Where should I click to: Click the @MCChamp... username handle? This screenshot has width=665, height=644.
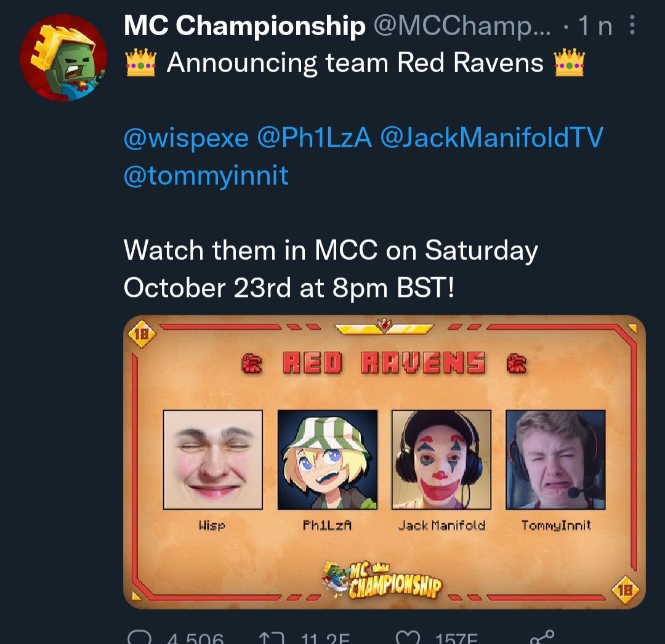tap(462, 26)
